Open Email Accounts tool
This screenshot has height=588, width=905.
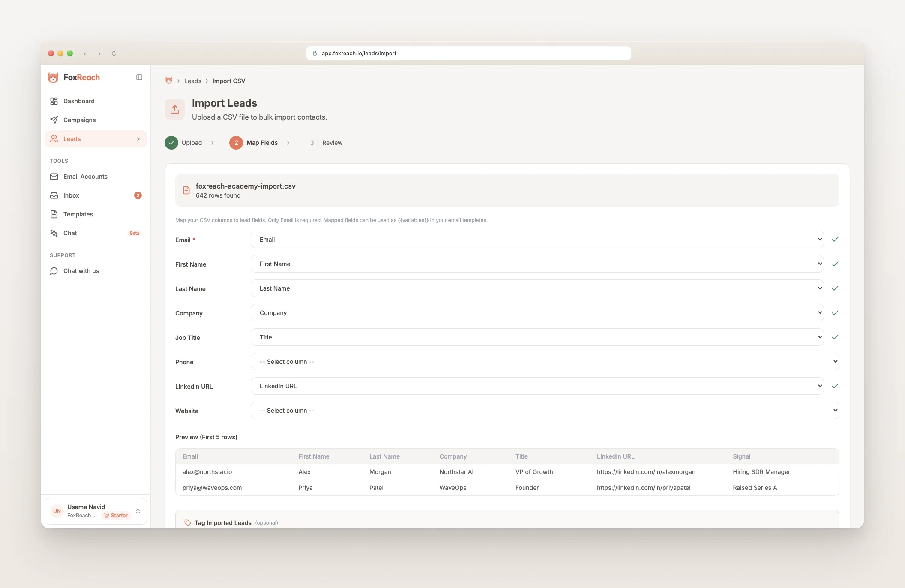85,177
